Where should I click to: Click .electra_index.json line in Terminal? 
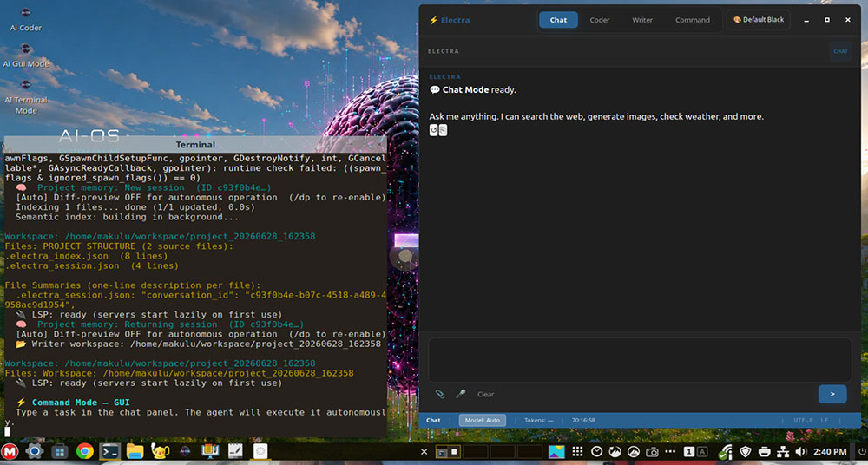(86, 256)
